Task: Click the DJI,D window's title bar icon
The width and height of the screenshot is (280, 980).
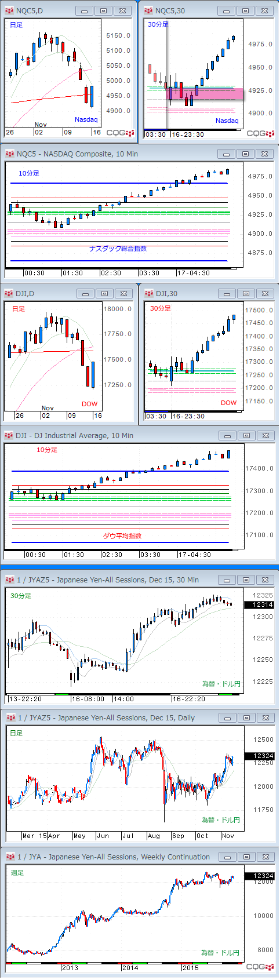Action: [9, 293]
